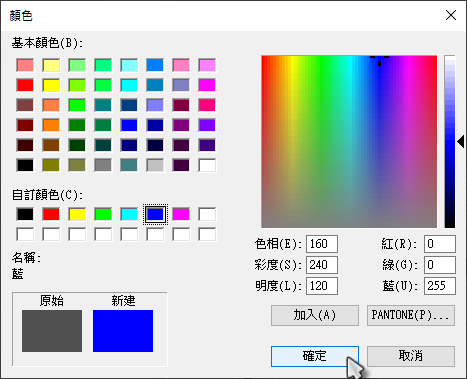Select the black swatch in basic colors
Image resolution: width=467 pixels, height=379 pixels.
(25, 165)
